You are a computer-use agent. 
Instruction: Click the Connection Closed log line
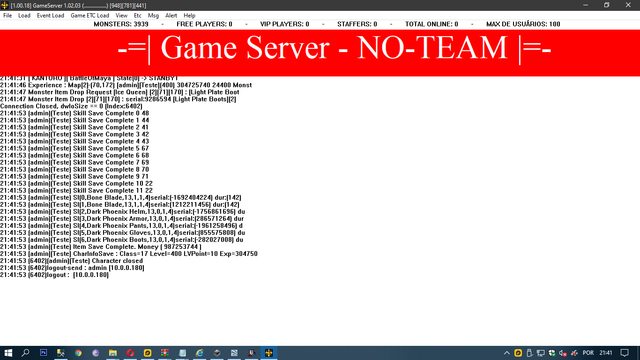(x=71, y=106)
